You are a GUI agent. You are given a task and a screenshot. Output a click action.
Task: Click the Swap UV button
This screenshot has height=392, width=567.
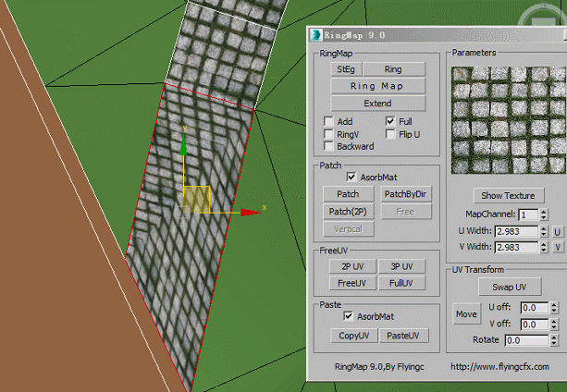click(x=510, y=287)
